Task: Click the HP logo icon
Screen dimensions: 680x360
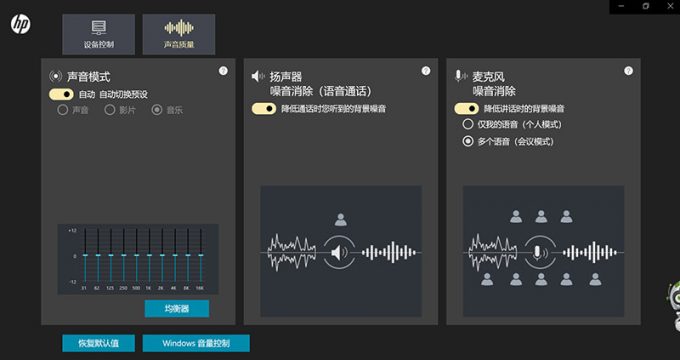Action: (20, 24)
